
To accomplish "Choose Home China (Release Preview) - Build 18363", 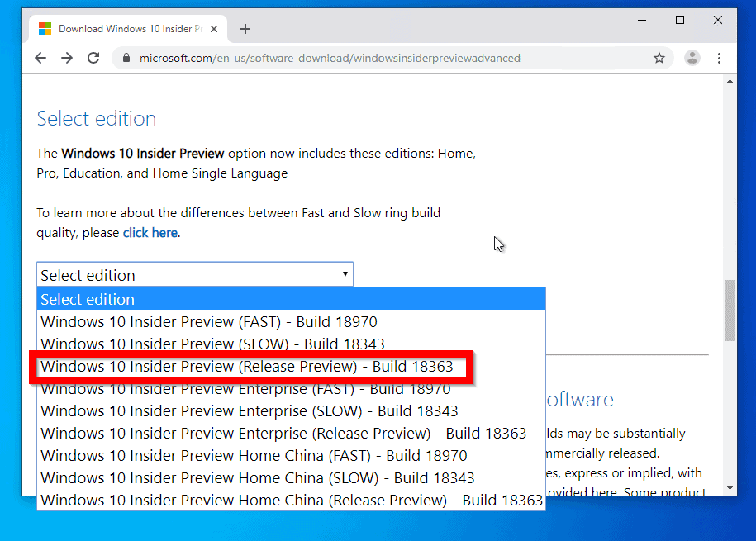I will coord(291,500).
